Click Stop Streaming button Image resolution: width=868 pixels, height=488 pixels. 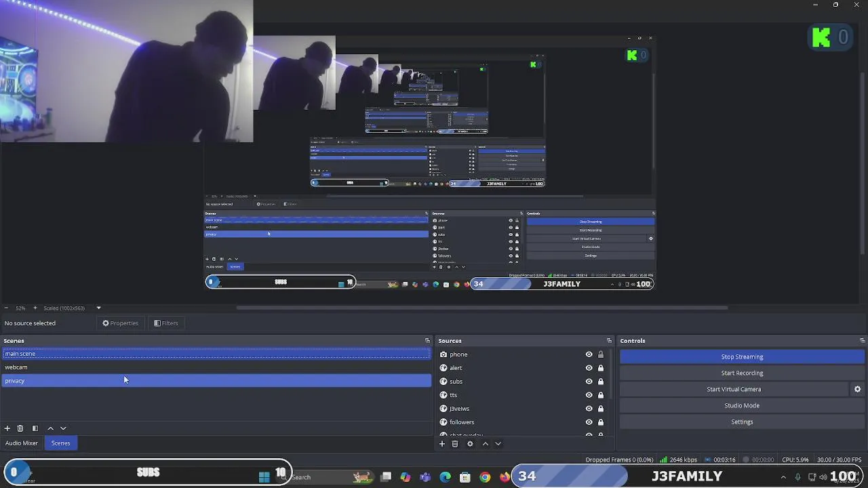(742, 357)
